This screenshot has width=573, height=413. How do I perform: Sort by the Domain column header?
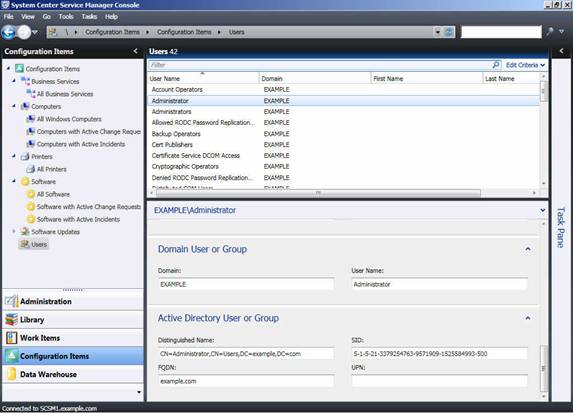coord(314,79)
